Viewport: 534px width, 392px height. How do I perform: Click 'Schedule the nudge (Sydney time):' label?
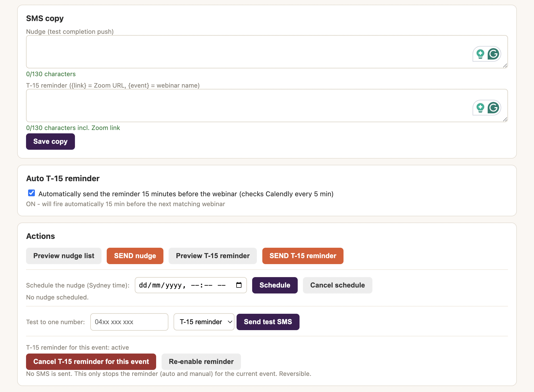78,285
